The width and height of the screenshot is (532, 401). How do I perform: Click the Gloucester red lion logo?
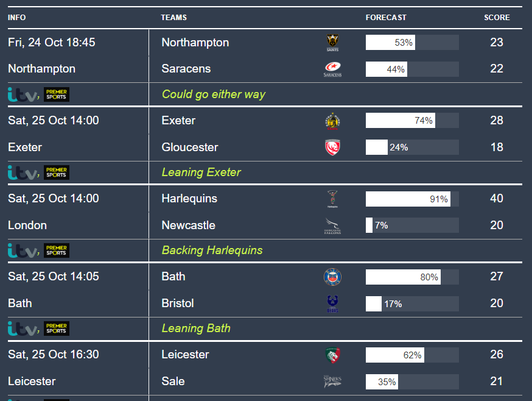tap(332, 147)
